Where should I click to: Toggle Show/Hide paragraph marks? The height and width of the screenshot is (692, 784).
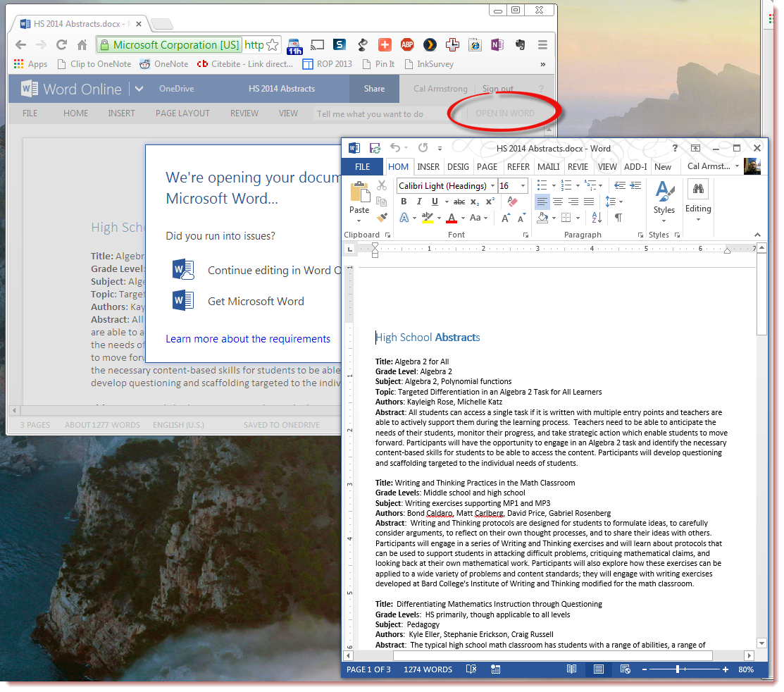(x=618, y=218)
